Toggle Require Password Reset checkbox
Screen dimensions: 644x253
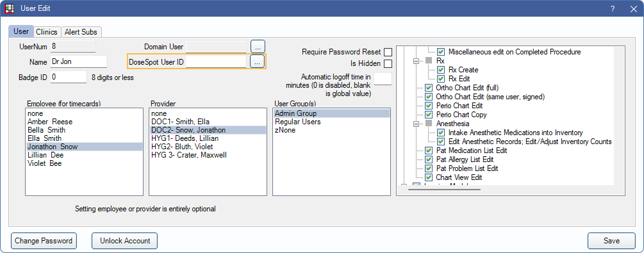[x=387, y=52]
